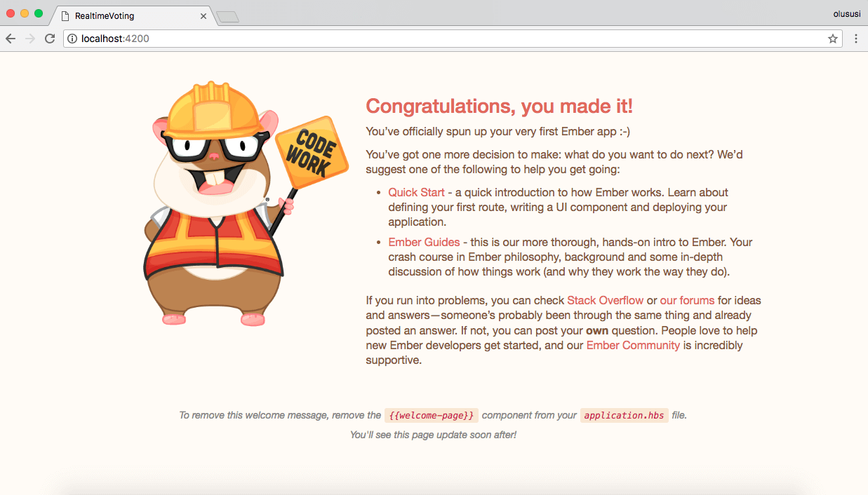The width and height of the screenshot is (868, 495).
Task: Follow the Stack Overflow link
Action: (605, 300)
